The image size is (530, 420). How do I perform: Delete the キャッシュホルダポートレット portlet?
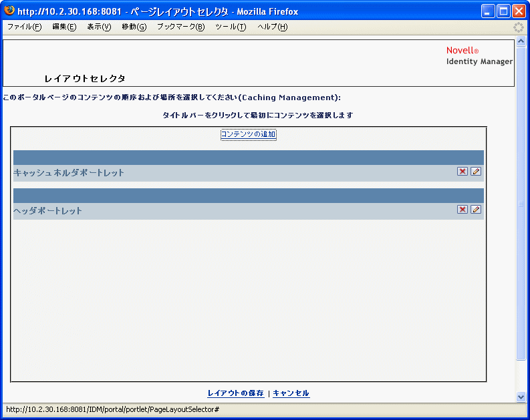tap(462, 171)
